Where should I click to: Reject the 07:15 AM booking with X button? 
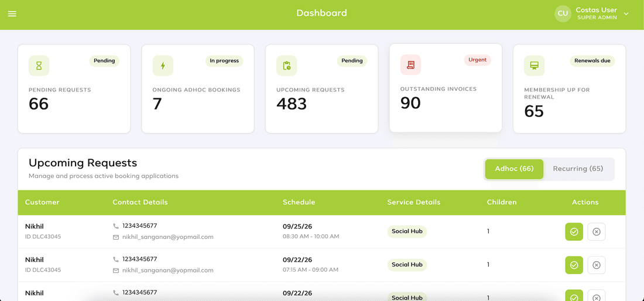click(597, 265)
